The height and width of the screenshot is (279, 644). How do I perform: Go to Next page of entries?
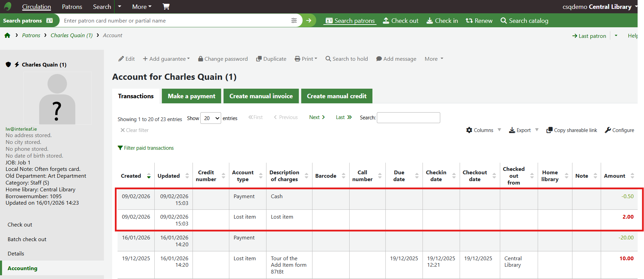point(317,117)
